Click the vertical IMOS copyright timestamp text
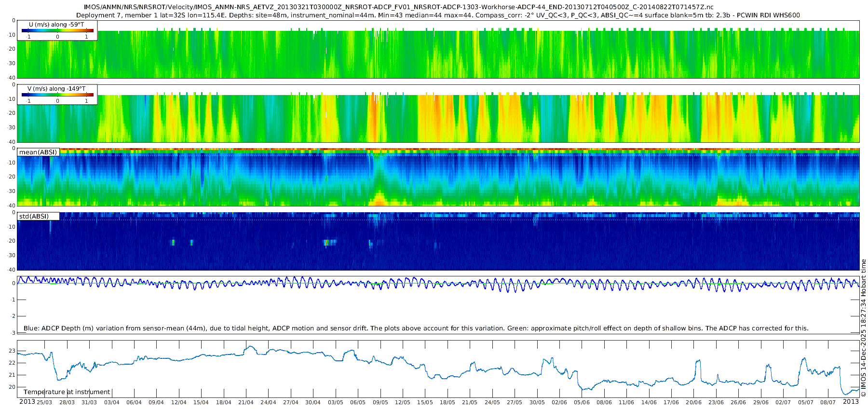Viewport: 868px width, 410px height. tap(863, 328)
